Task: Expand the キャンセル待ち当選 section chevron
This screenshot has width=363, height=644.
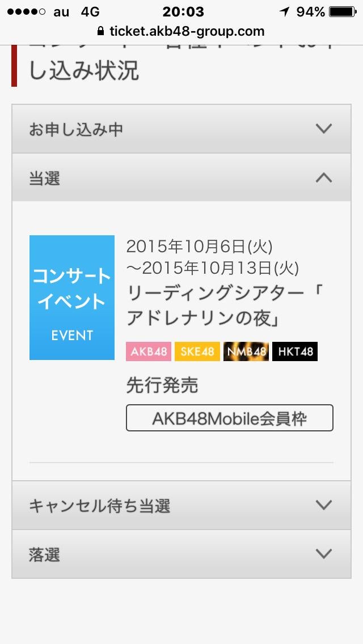Action: coord(324,505)
